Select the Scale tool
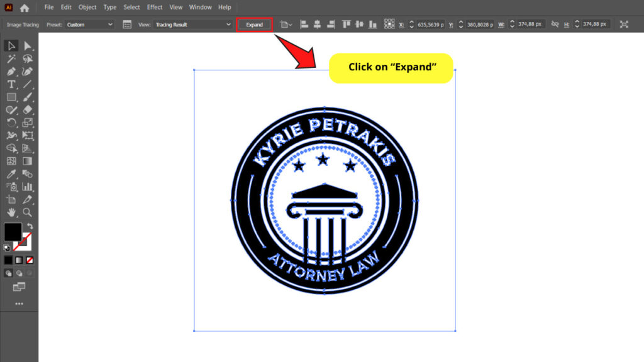This screenshot has width=644, height=362. (x=27, y=123)
